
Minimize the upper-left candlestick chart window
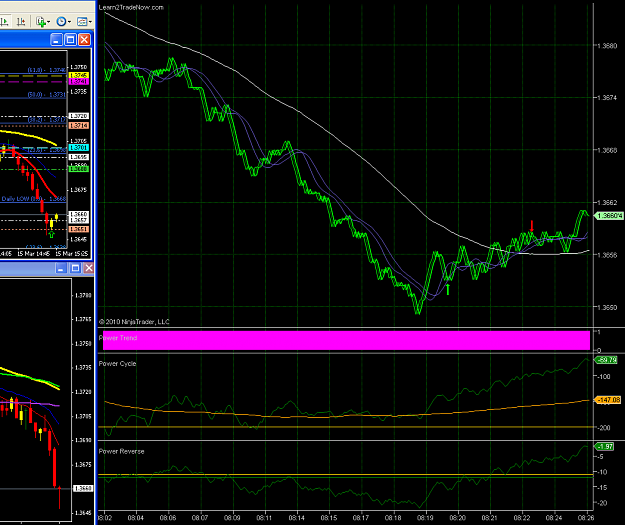56,39
